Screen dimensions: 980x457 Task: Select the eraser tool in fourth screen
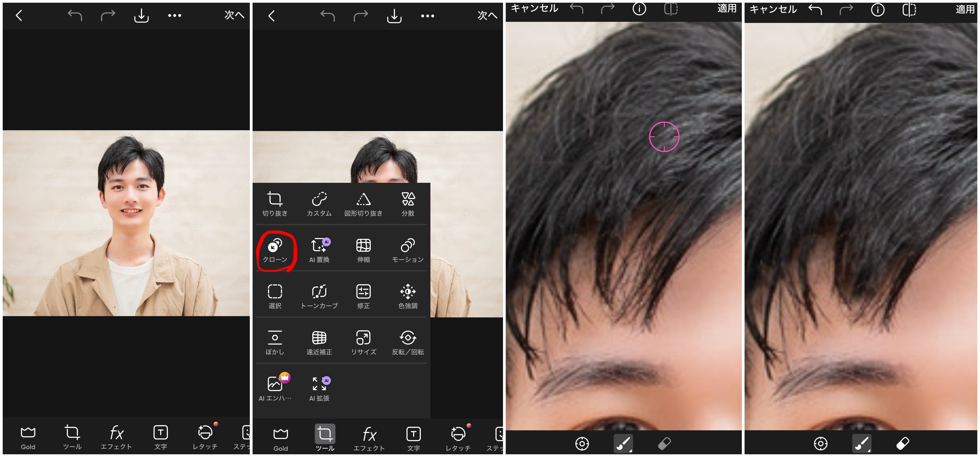point(903,443)
